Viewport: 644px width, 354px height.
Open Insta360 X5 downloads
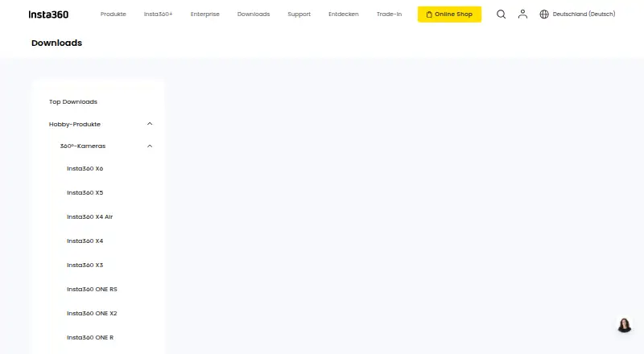85,192
